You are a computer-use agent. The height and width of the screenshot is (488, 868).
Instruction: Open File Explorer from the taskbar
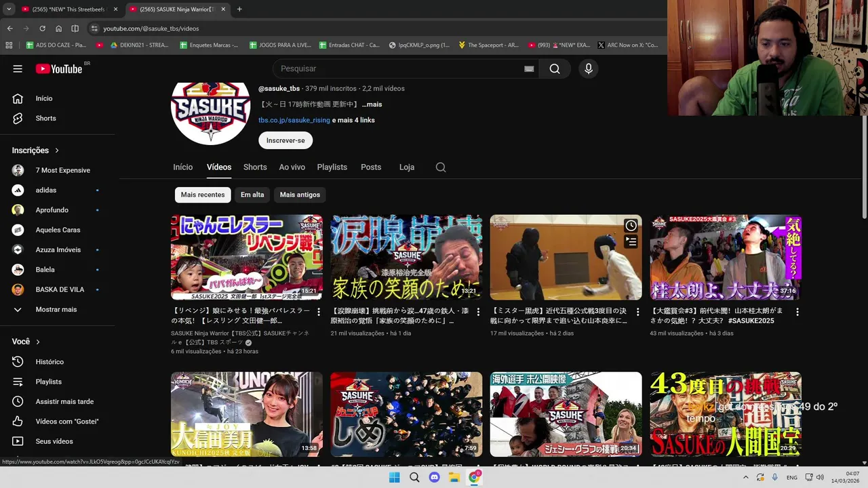point(454,477)
